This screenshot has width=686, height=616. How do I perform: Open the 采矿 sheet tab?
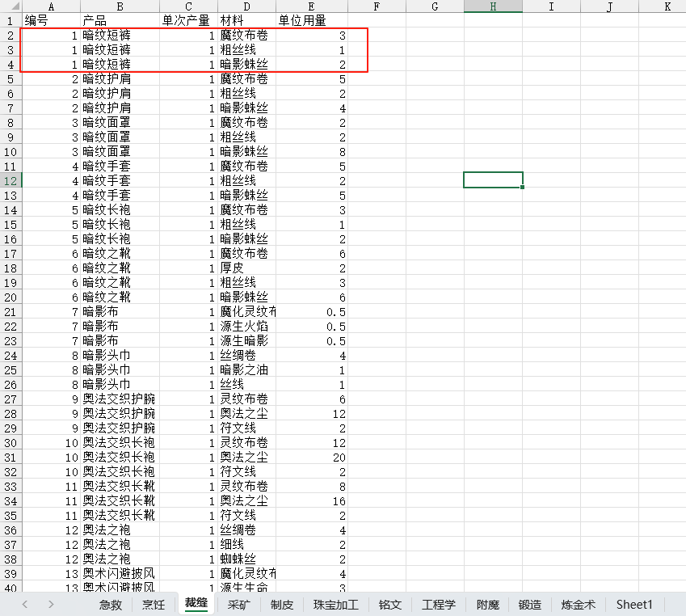239,605
